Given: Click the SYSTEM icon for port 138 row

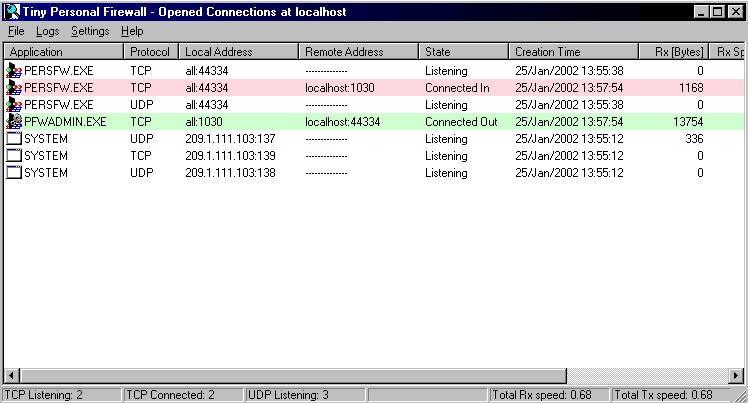Looking at the screenshot, I should coord(14,173).
